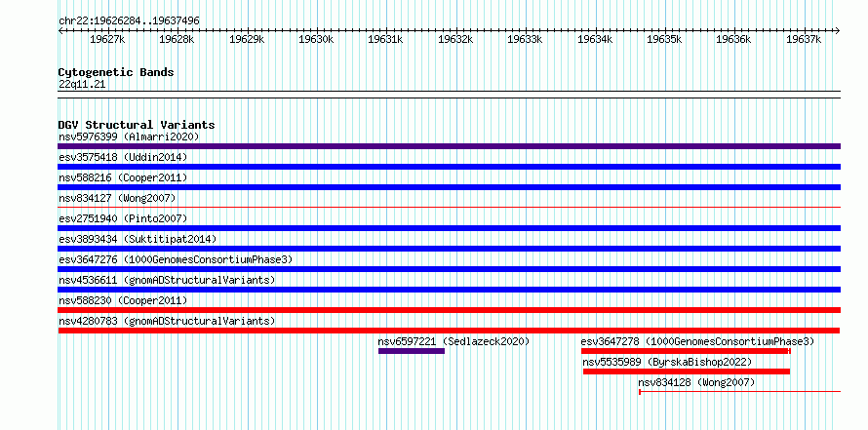Open esv3647276 (1000GenomesConsortiumPhase3) label
The width and height of the screenshot is (868, 430).
(176, 259)
